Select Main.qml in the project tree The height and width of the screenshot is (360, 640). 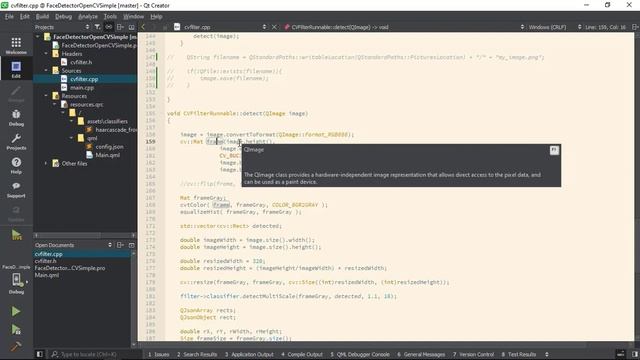coord(107,155)
